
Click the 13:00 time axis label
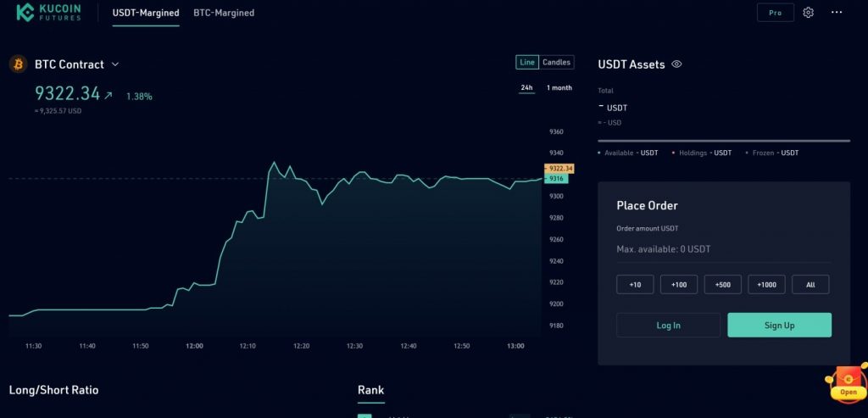515,346
